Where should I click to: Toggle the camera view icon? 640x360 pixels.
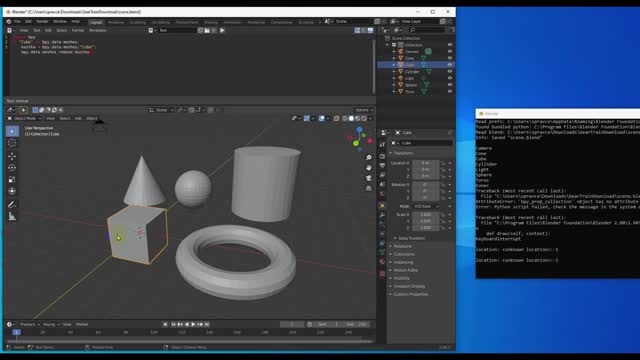[369, 178]
